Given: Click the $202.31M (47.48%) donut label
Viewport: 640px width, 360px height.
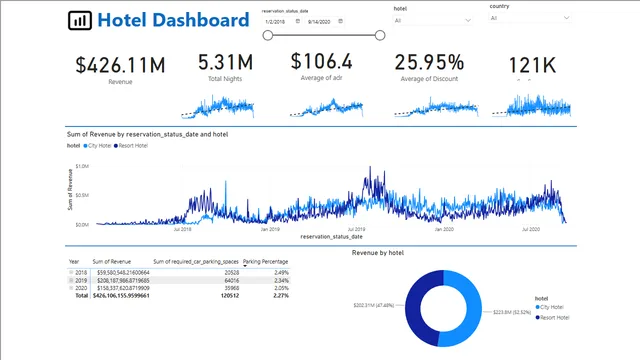Looking at the screenshot, I should click(374, 305).
